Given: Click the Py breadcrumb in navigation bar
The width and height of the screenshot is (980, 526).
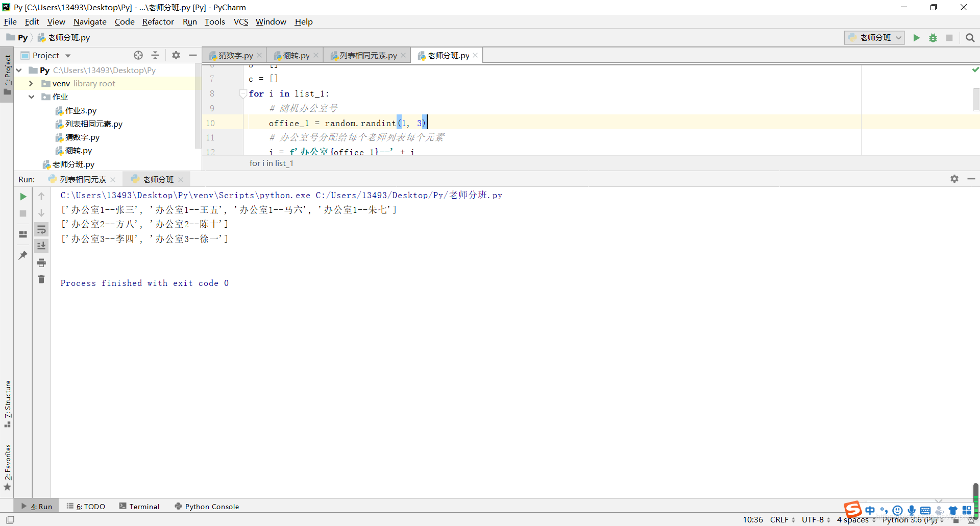Looking at the screenshot, I should click(17, 38).
